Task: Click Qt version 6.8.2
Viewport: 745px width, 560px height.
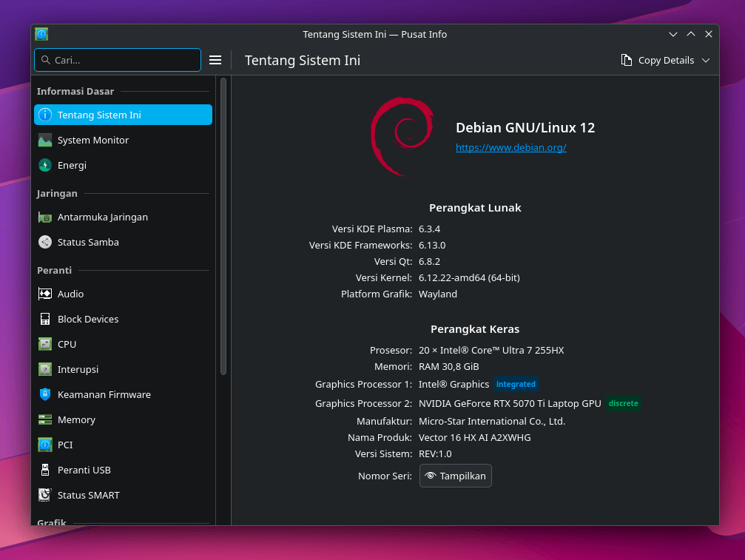Action: (x=430, y=262)
